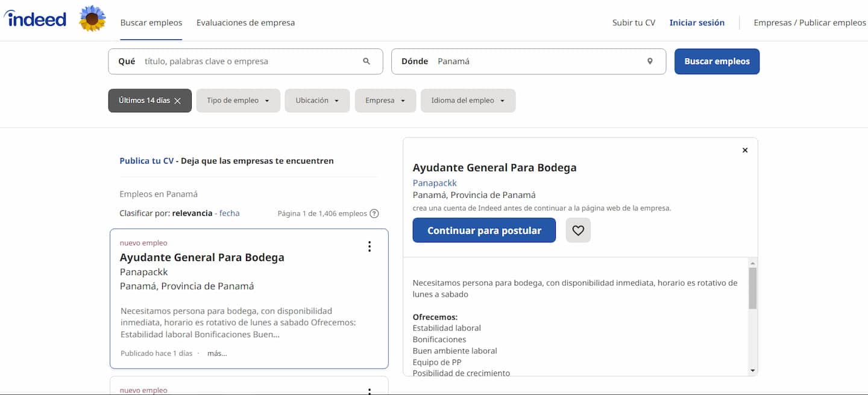The width and height of the screenshot is (868, 395).
Task: Click 'Equipo de PP' line
Action: coord(437,362)
